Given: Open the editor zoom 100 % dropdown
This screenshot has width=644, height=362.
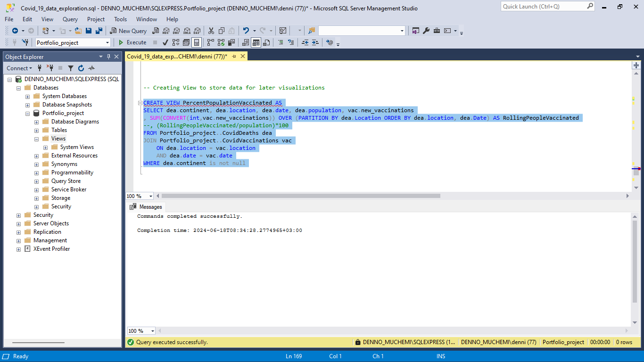Looking at the screenshot, I should coord(151,196).
